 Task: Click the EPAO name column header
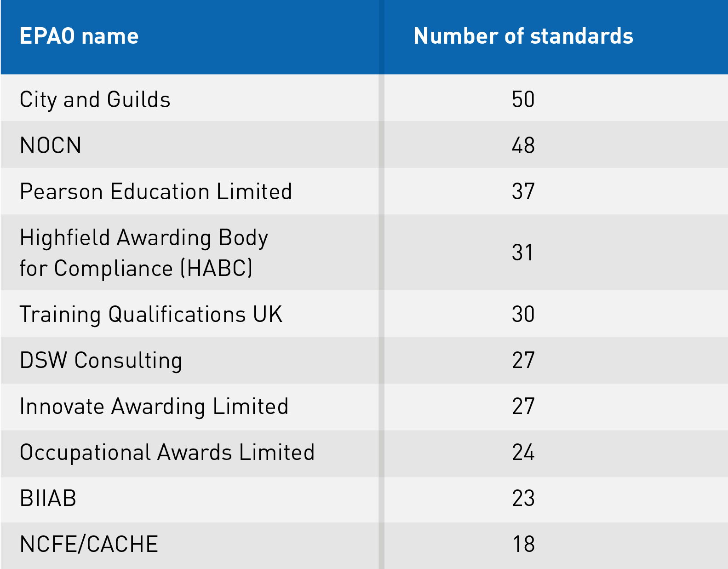point(79,36)
